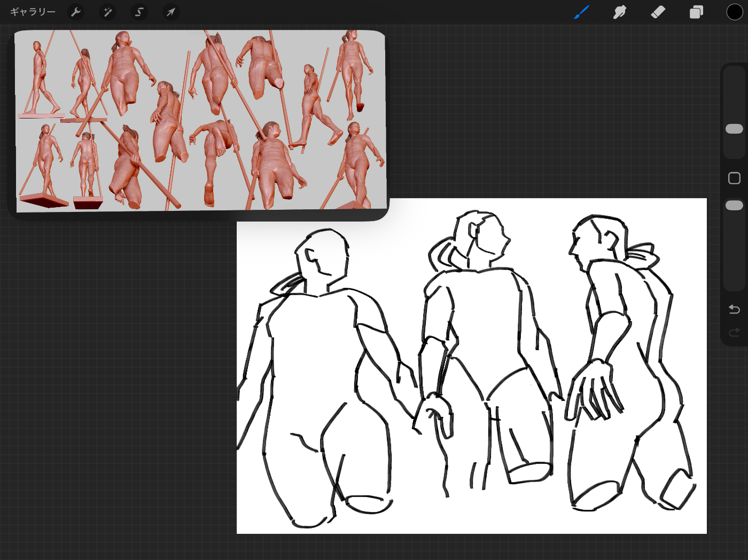
Task: Activate the Transform arrow tool
Action: coord(170,12)
